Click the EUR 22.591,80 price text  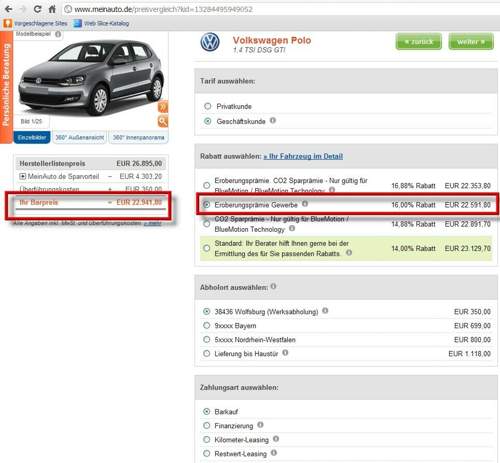467,205
